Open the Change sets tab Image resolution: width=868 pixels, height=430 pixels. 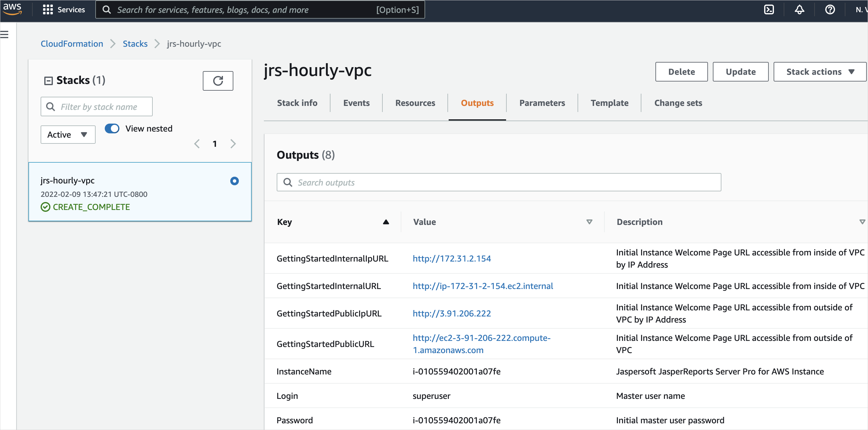coord(678,103)
